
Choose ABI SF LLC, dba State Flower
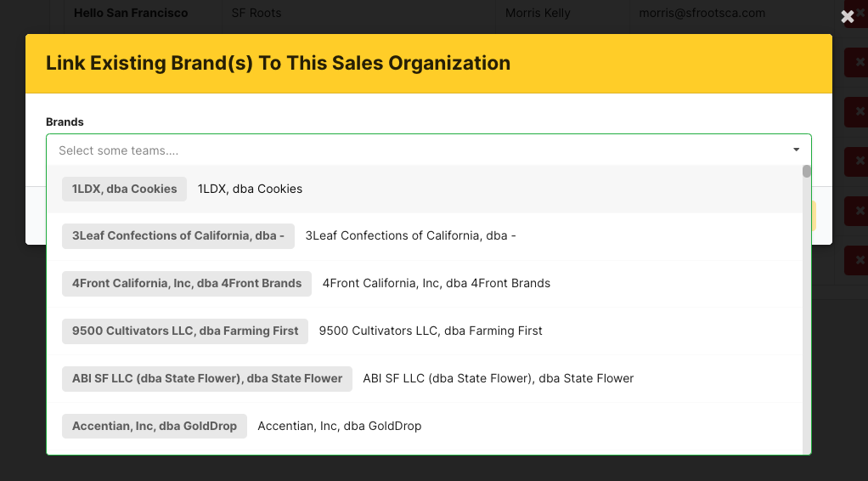tap(498, 379)
